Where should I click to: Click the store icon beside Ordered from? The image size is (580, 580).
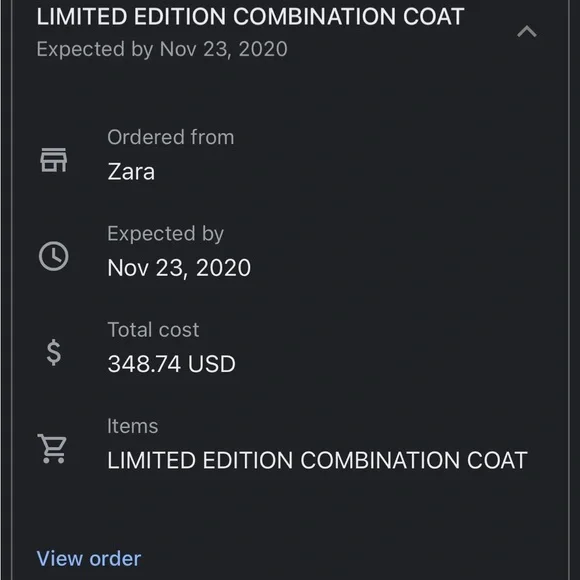coord(54,160)
